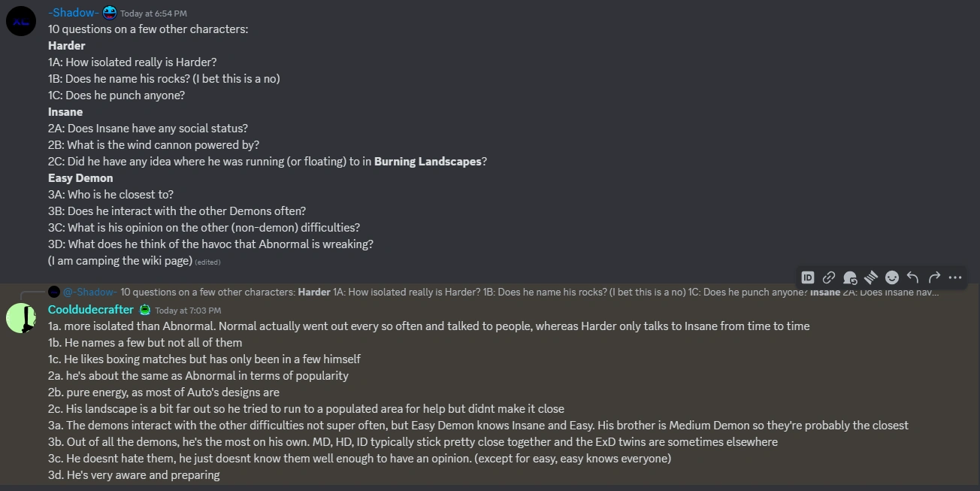Open Cooldudecrafter's green profile avatar
This screenshot has height=491, width=980.
point(21,319)
